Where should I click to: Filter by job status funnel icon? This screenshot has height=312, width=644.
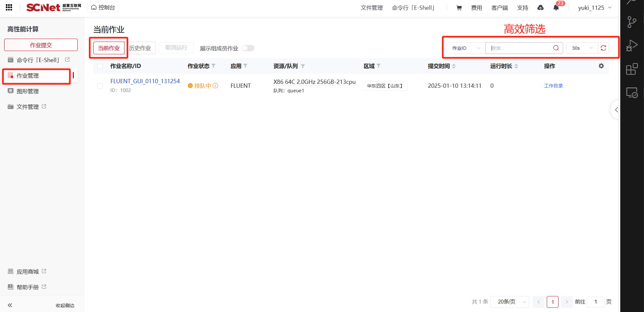tap(214, 66)
